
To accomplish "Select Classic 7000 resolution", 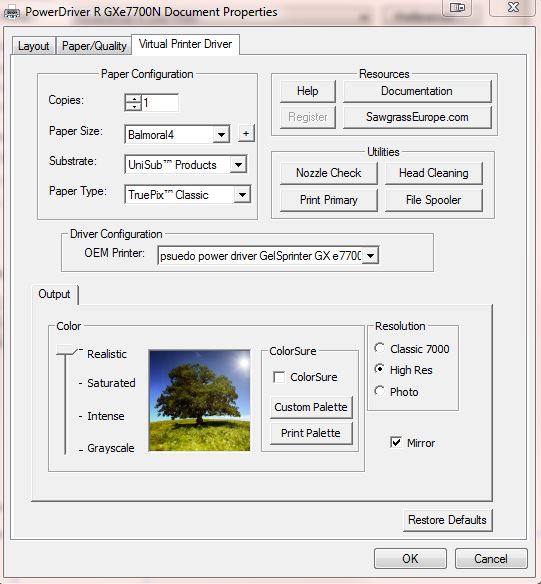I will point(379,349).
